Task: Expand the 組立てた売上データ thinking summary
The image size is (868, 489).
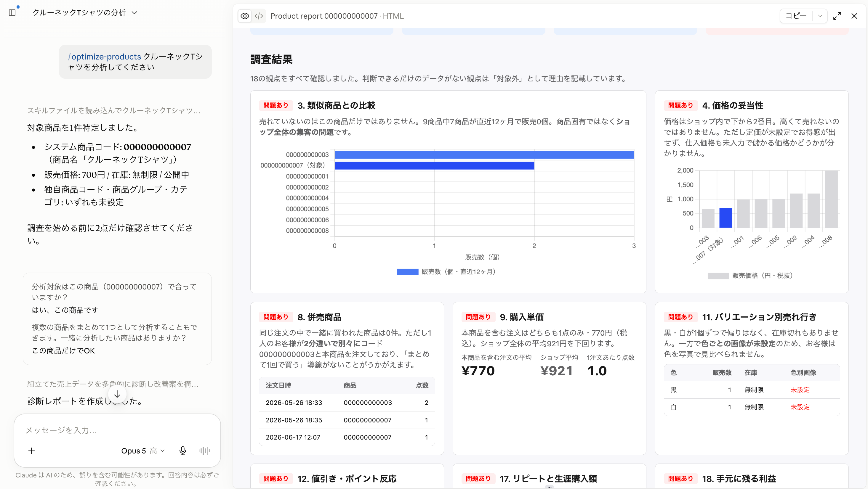Action: coord(113,384)
